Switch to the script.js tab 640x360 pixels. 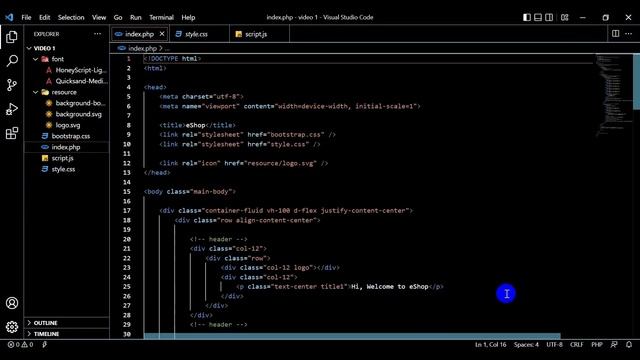(x=259, y=34)
